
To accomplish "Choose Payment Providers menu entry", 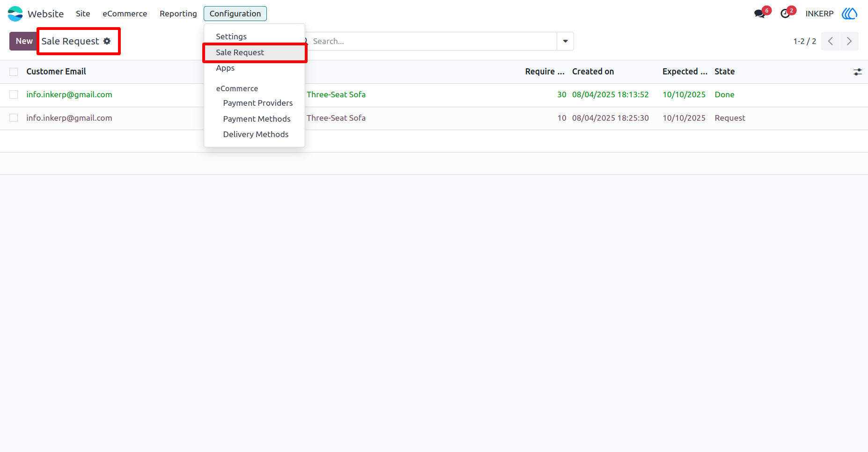I will click(258, 103).
